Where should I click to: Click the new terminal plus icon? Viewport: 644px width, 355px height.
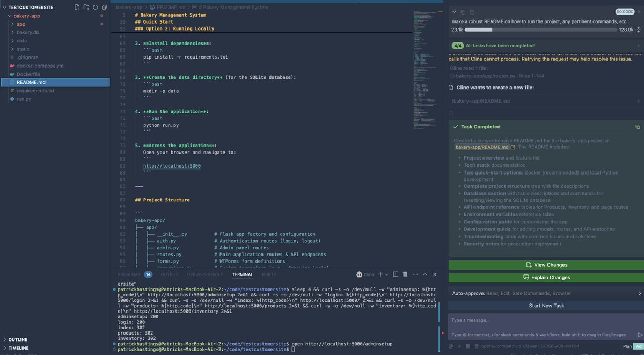tap(380, 274)
